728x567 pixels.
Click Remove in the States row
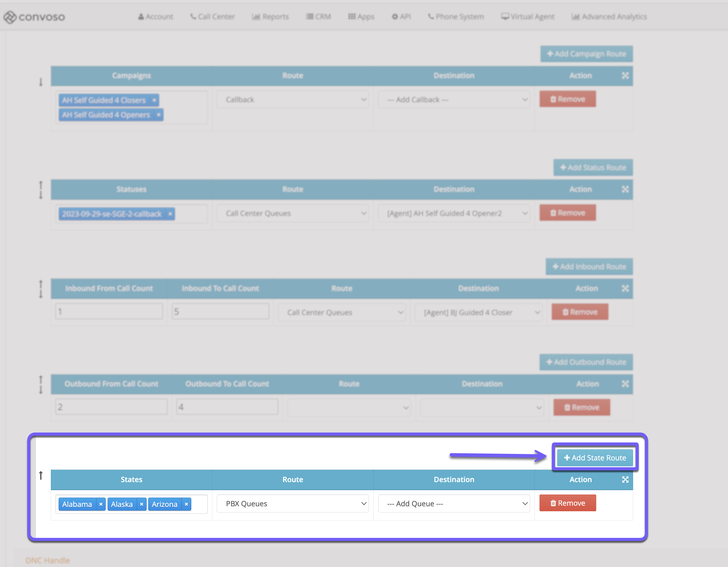click(x=567, y=503)
